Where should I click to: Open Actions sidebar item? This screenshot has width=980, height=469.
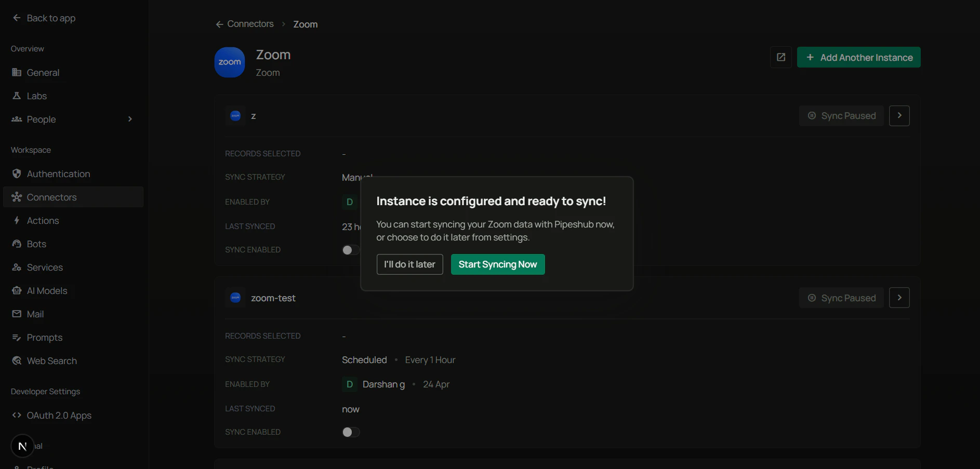[x=73, y=220]
